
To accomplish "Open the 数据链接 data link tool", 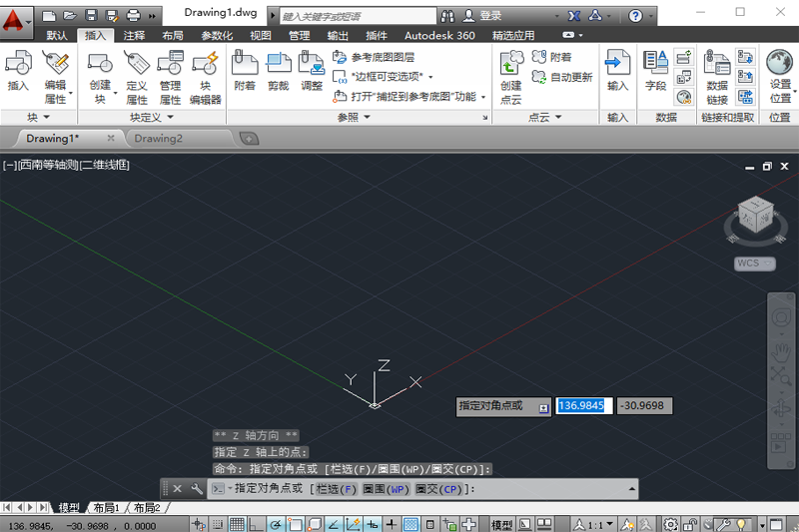I will 717,77.
